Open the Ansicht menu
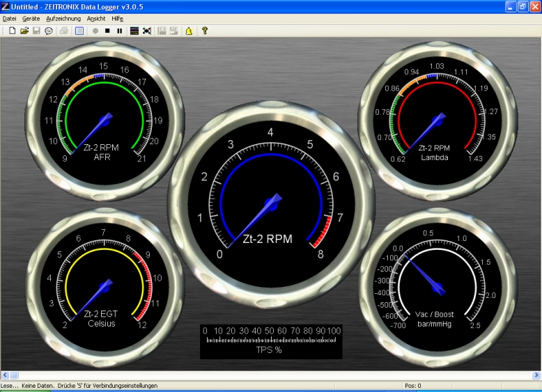 pyautogui.click(x=96, y=19)
